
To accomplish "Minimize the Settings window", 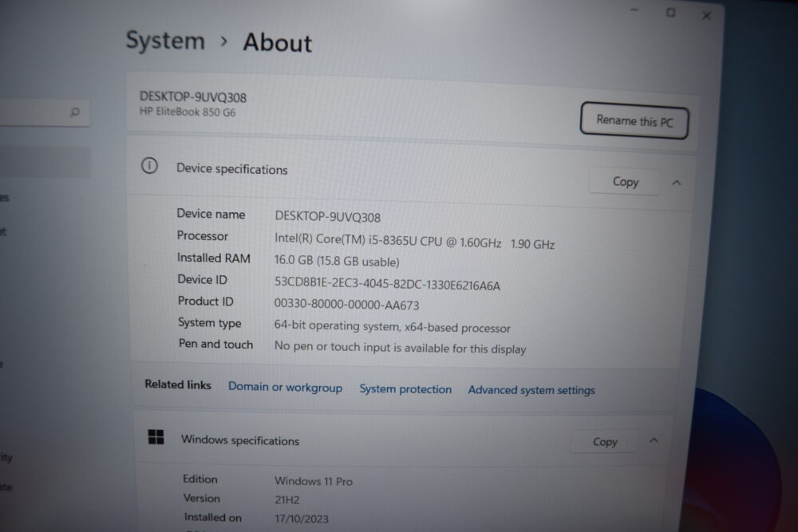I will (x=634, y=10).
